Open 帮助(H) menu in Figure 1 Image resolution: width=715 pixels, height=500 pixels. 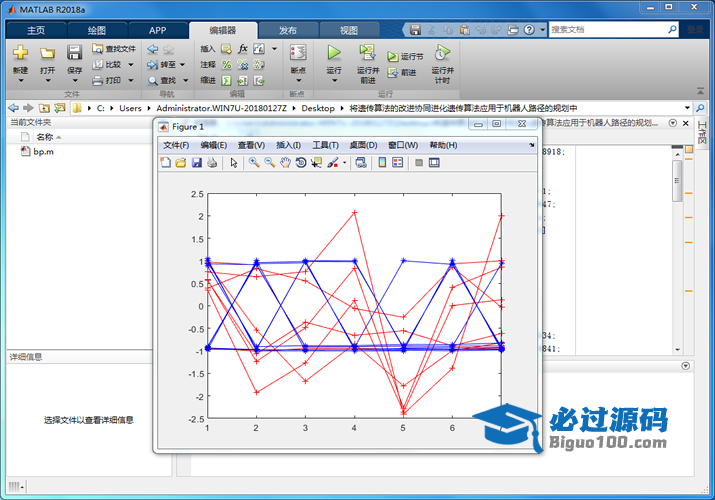[x=443, y=145]
